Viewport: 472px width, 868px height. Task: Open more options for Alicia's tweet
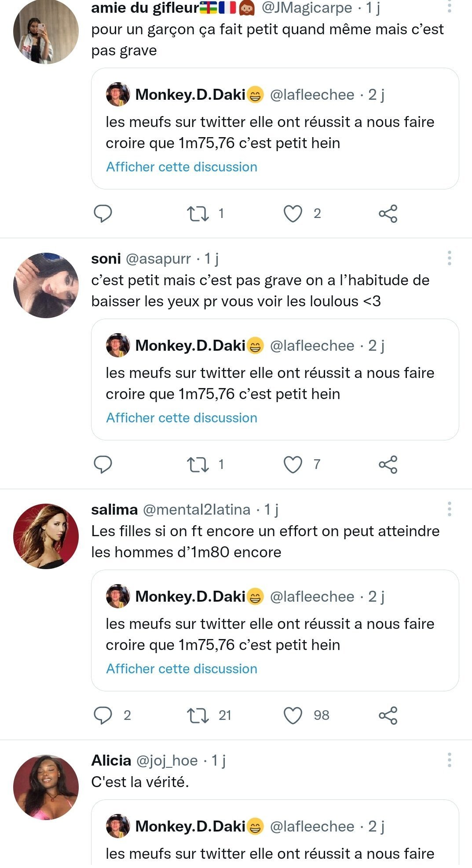coord(449,760)
